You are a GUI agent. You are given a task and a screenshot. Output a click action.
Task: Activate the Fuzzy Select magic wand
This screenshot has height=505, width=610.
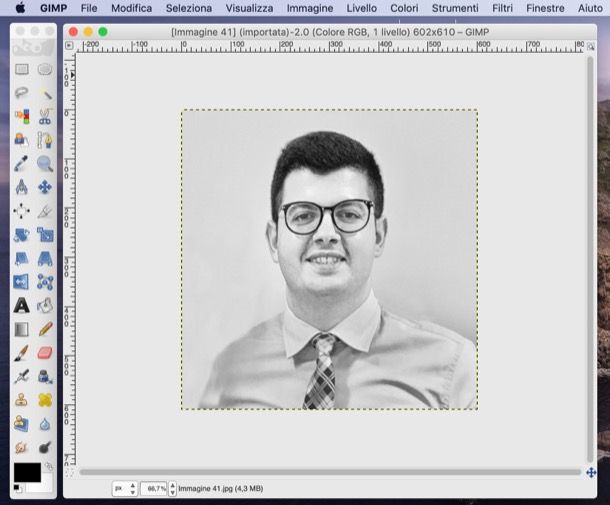[45, 93]
